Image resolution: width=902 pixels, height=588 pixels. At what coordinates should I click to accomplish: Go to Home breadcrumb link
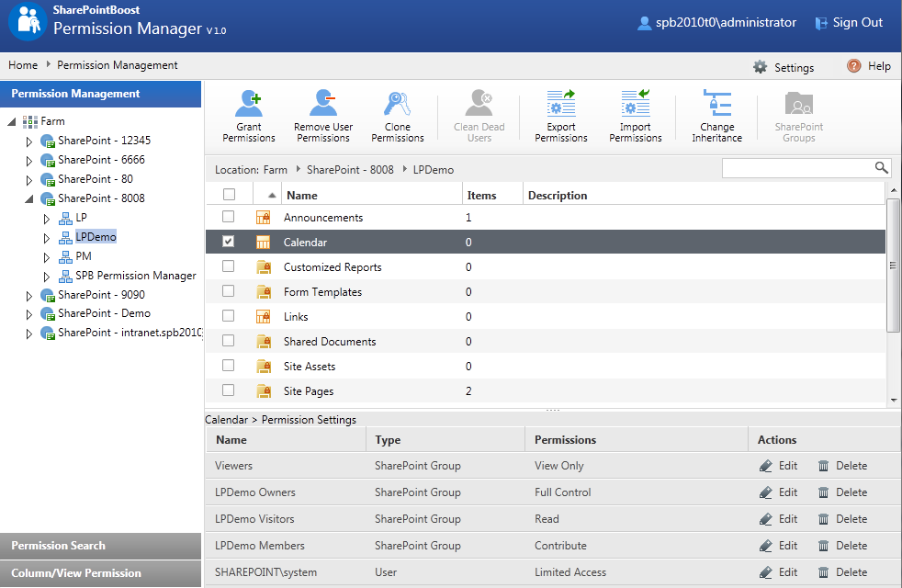point(23,65)
